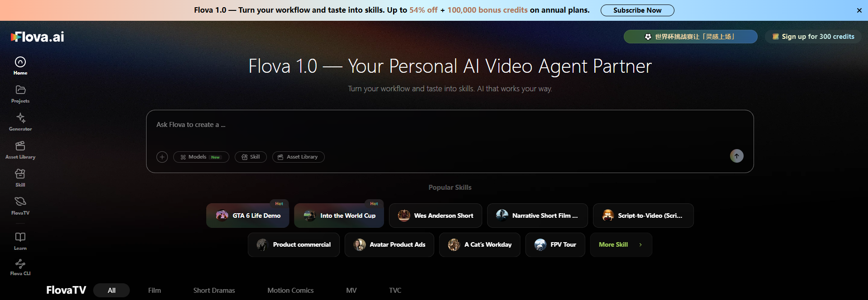
Task: Switch to the TVC tab
Action: coord(395,291)
